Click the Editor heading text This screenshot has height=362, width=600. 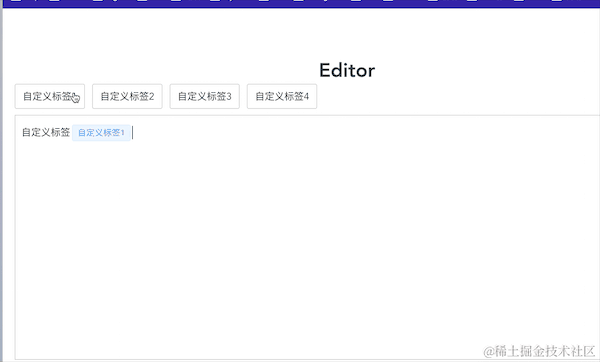coord(347,70)
